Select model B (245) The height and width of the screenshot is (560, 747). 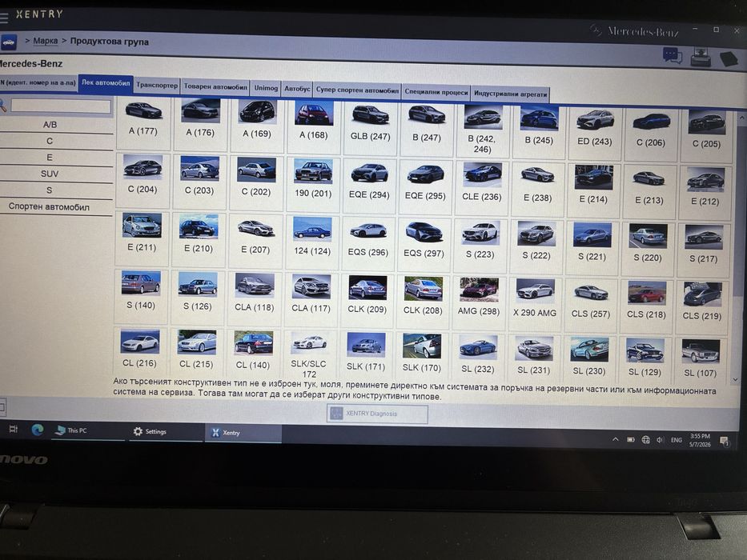pos(539,131)
